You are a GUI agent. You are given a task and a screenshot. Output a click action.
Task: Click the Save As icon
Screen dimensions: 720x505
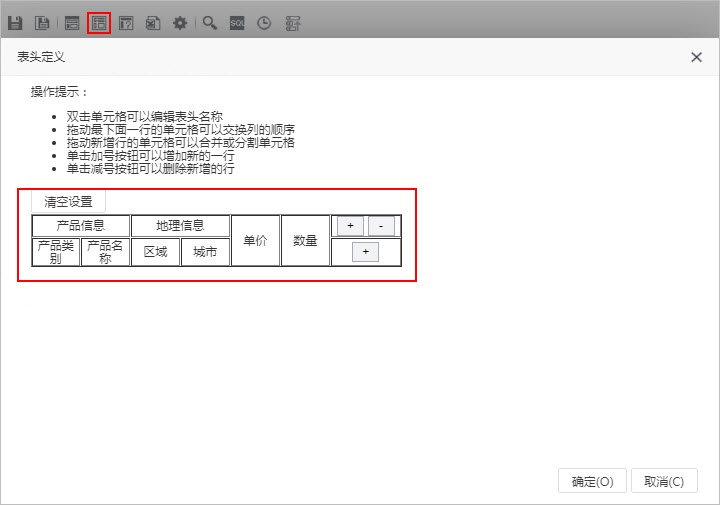tap(42, 23)
